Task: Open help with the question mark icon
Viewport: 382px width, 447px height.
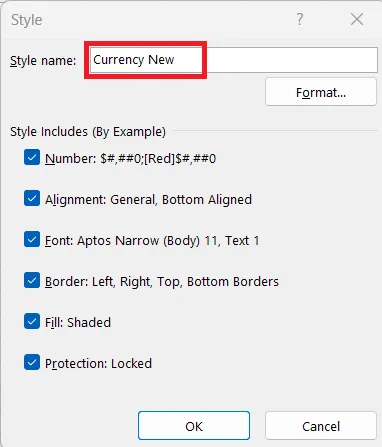Action: (300, 19)
